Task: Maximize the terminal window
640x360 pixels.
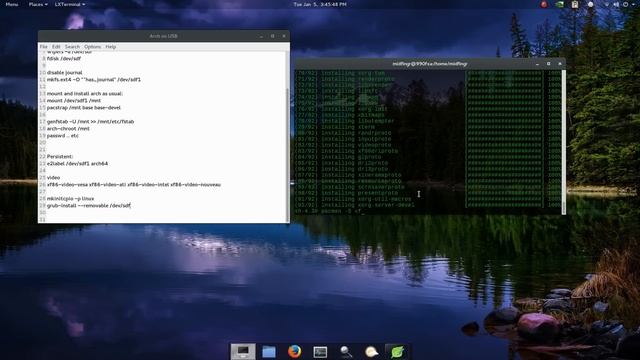Action: pyautogui.click(x=549, y=64)
